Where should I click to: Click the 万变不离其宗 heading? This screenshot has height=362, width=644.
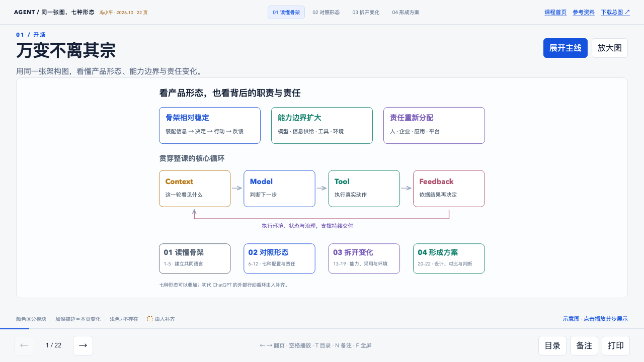pos(66,51)
